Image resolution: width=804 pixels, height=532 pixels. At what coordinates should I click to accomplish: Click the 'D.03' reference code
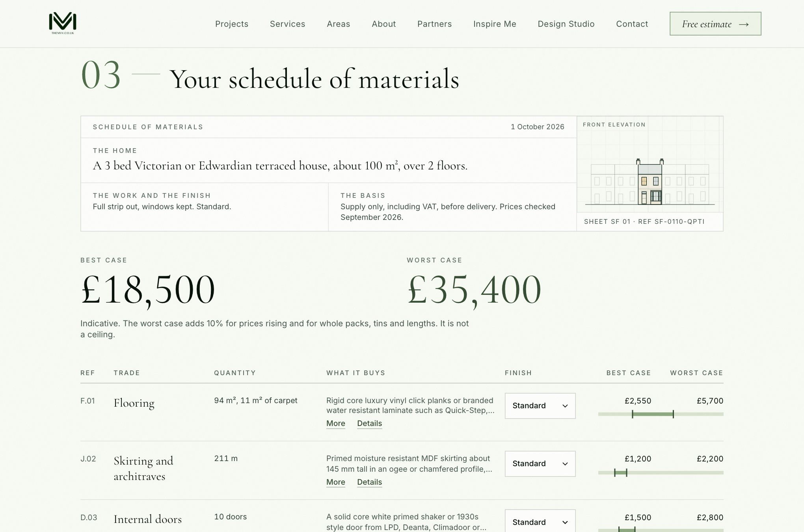89,517
